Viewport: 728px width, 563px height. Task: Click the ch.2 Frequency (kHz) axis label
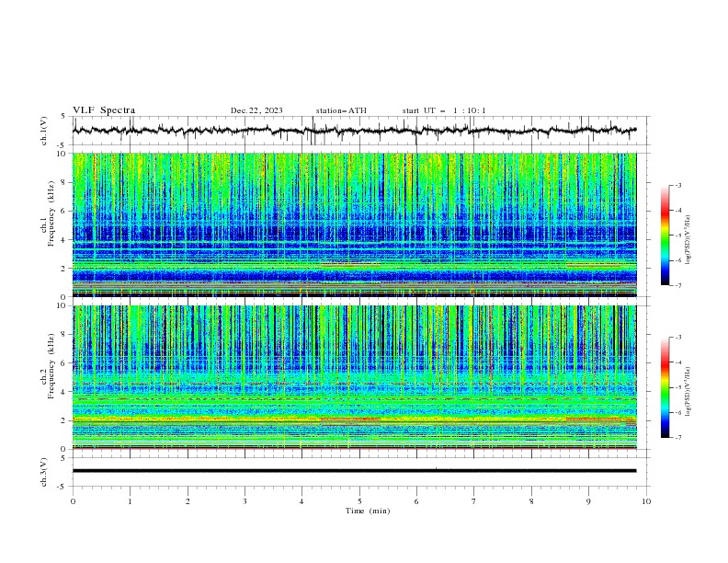pyautogui.click(x=48, y=365)
